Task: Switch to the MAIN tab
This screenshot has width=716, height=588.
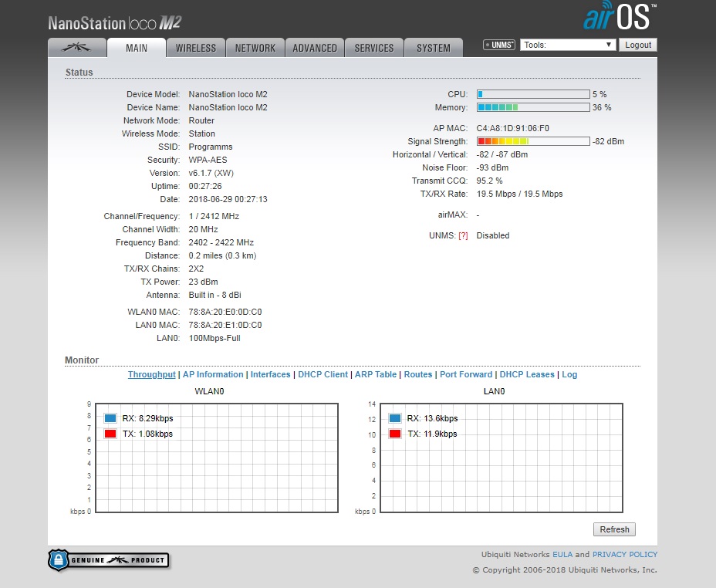Action: click(x=137, y=48)
